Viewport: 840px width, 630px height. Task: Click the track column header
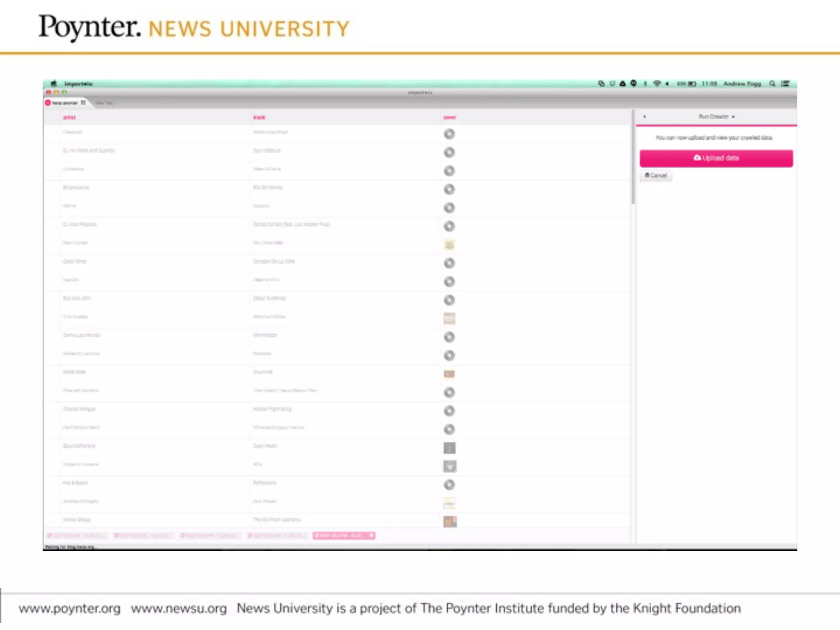(259, 118)
